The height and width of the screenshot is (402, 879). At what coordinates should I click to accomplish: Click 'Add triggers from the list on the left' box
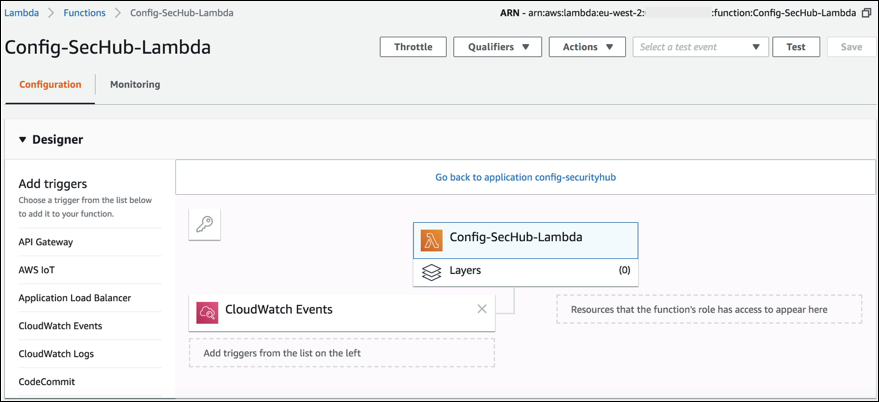coord(342,353)
